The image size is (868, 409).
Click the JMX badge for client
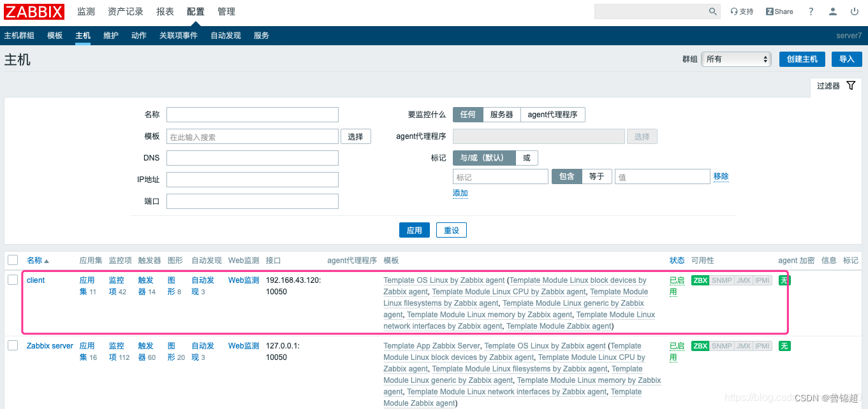click(743, 280)
